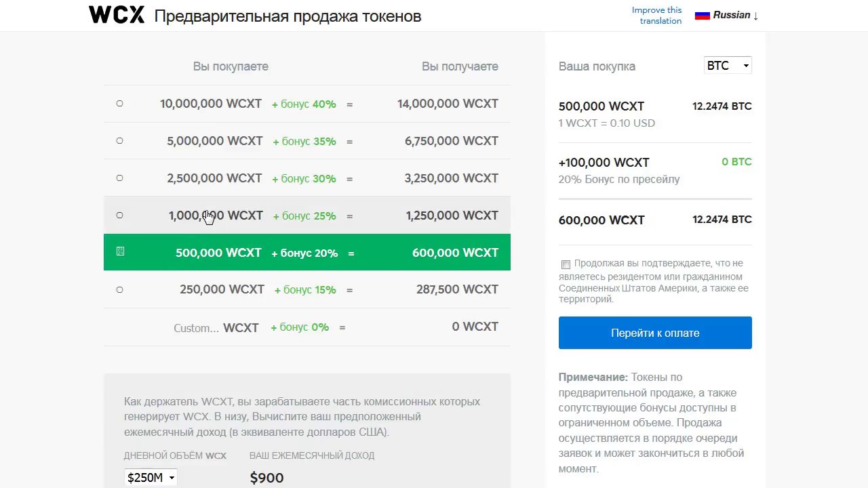The height and width of the screenshot is (488, 868).
Task: Click the Russian flag icon
Action: (x=702, y=15)
